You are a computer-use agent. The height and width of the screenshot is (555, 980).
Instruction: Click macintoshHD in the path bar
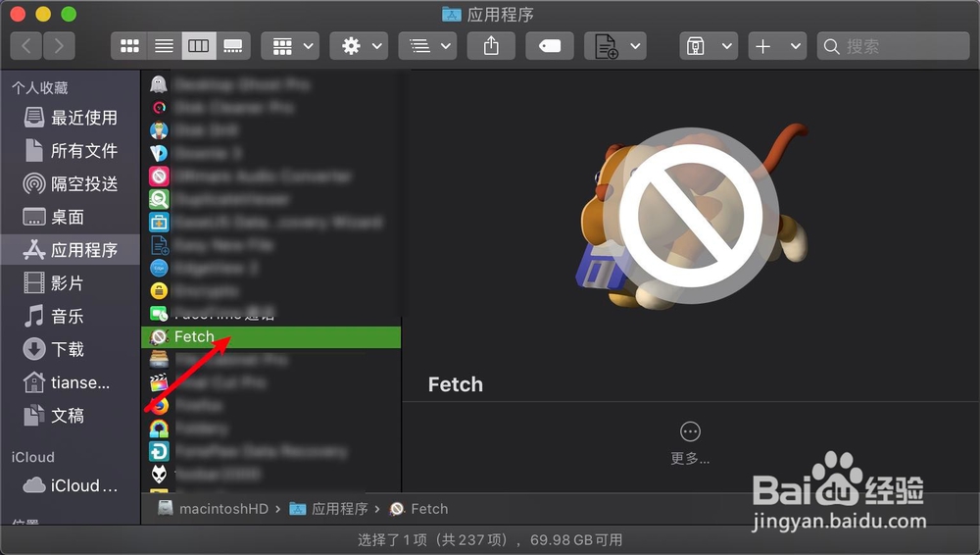pos(213,509)
